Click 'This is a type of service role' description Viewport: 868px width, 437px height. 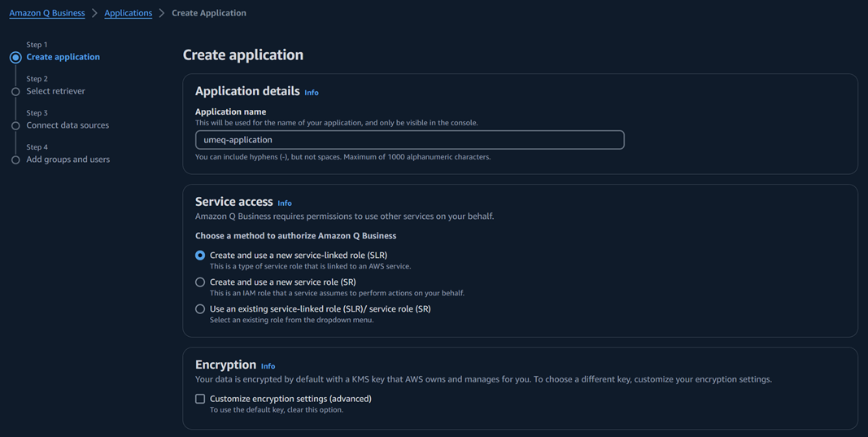coord(310,266)
